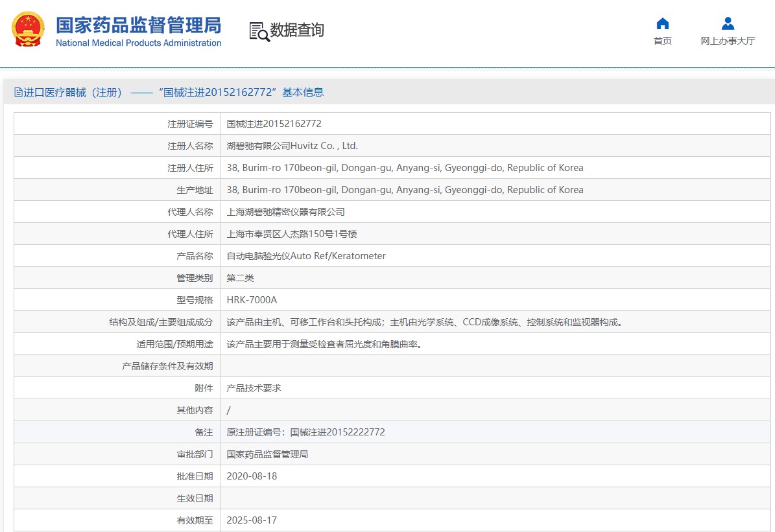Screen dimensions: 775x532
Task: Click the registrant name Huvitz Co., Ltd.
Action: click(x=292, y=146)
